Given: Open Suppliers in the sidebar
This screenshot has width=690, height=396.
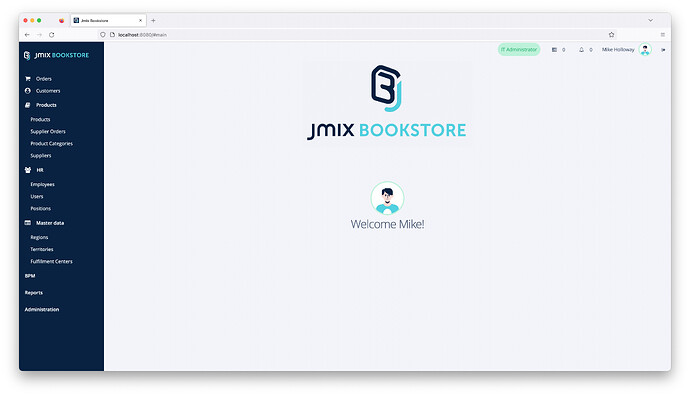Looking at the screenshot, I should [40, 156].
